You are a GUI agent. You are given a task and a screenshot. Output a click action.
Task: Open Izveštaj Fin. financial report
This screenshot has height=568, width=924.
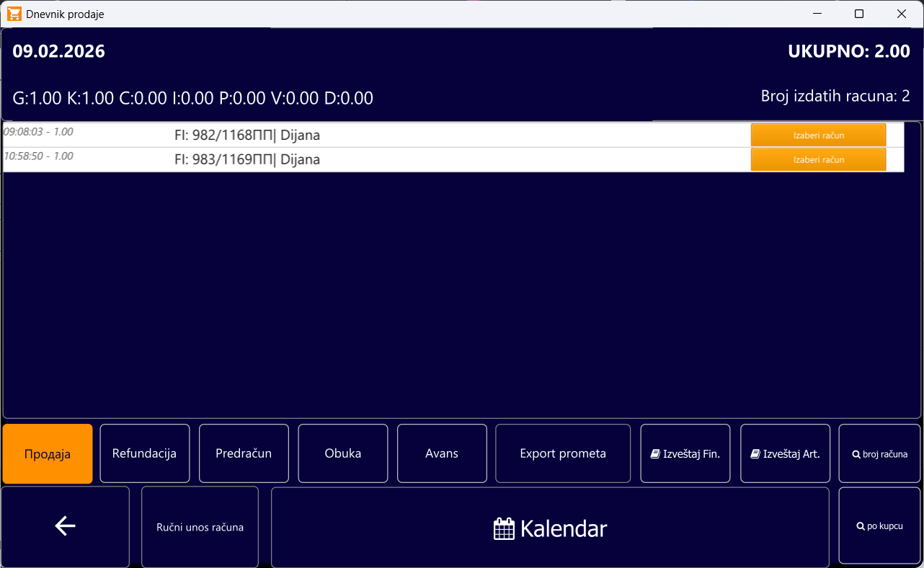[685, 453]
